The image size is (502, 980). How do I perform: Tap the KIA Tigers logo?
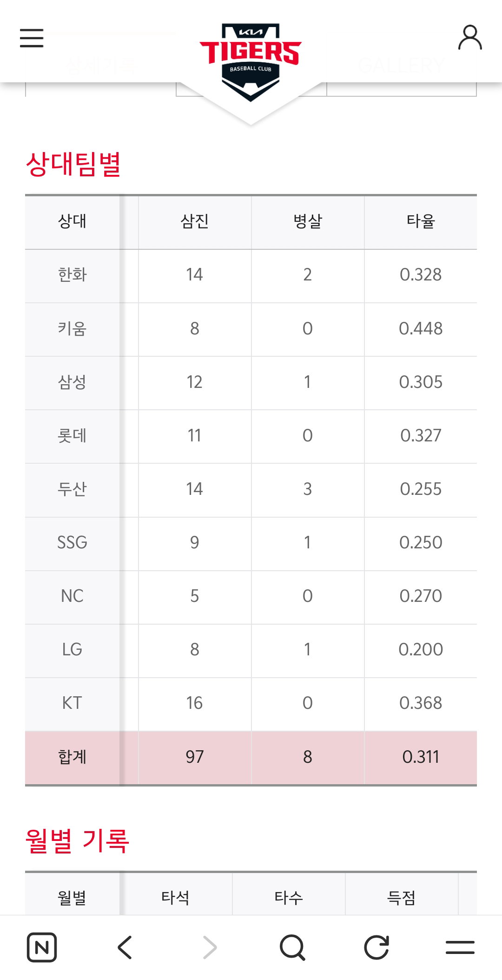coord(251,62)
